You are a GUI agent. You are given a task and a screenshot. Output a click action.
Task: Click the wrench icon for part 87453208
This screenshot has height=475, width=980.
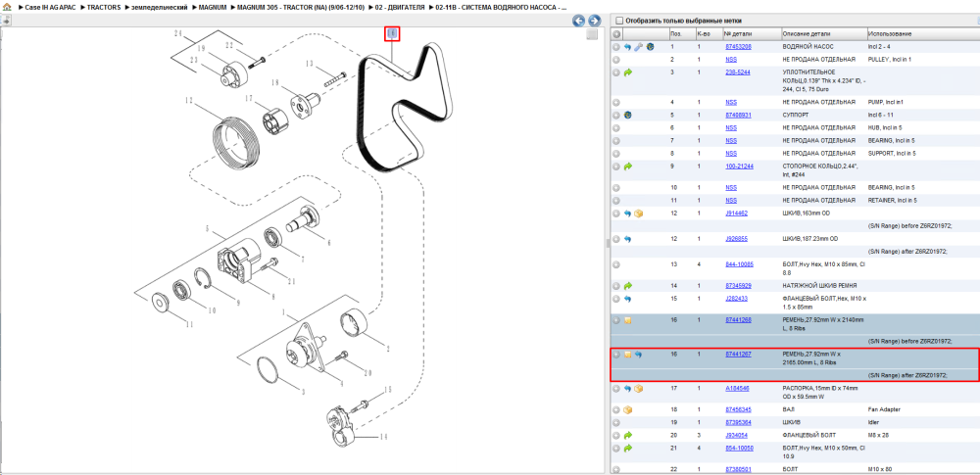tap(639, 47)
